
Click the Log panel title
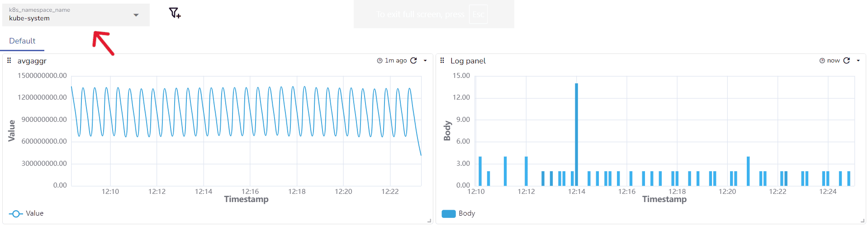468,61
